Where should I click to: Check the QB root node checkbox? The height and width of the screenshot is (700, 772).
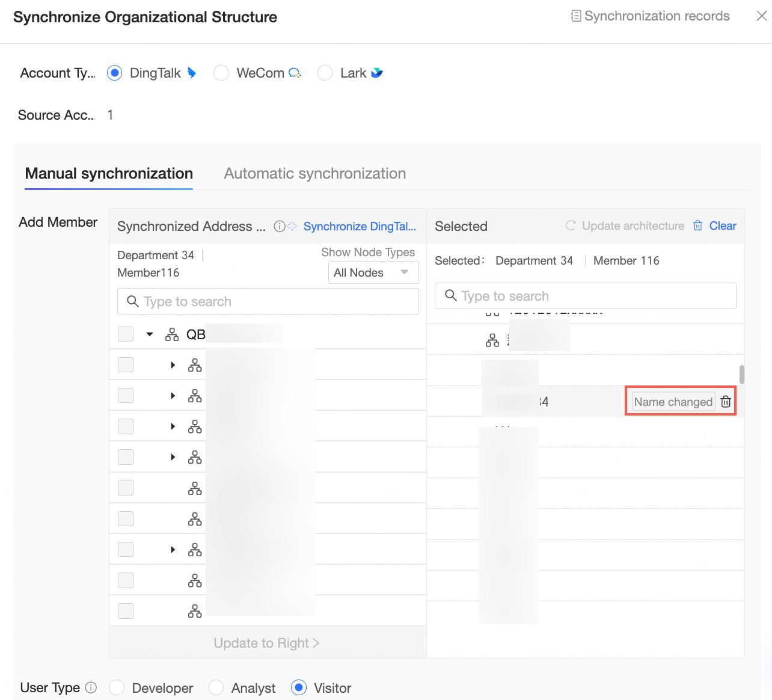[126, 334]
